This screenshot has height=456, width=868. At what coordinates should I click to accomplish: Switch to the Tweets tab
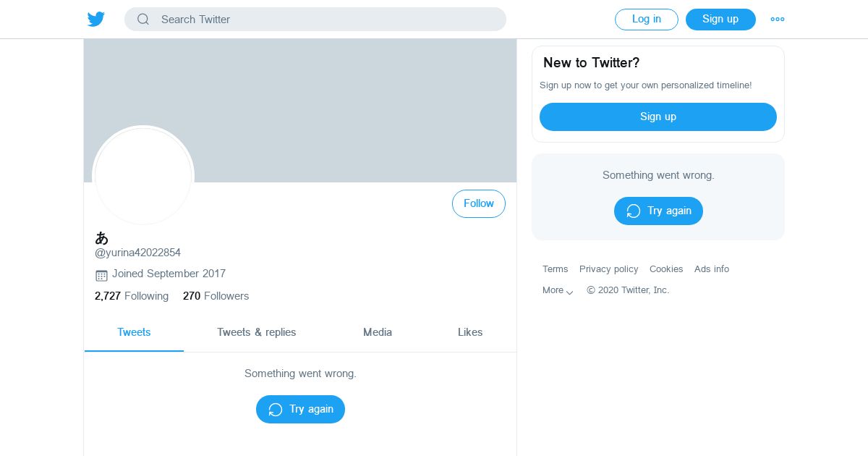click(134, 332)
